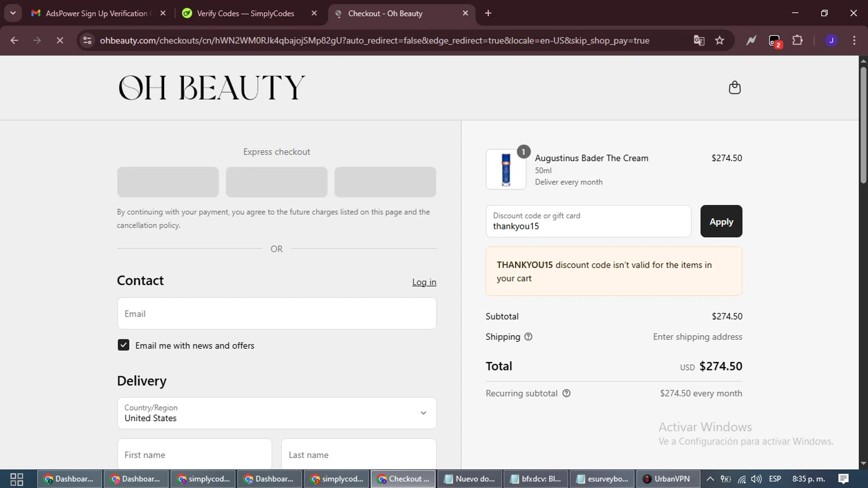Click the third express checkout button
868x488 pixels.
point(385,182)
